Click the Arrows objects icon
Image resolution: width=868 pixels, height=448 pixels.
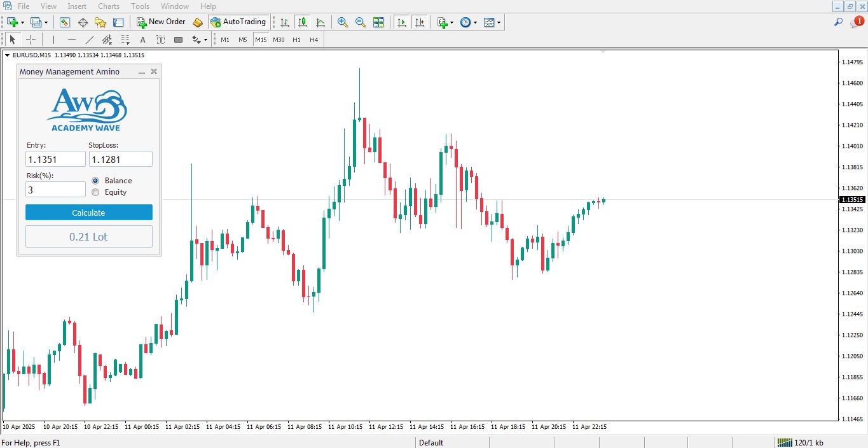[196, 39]
